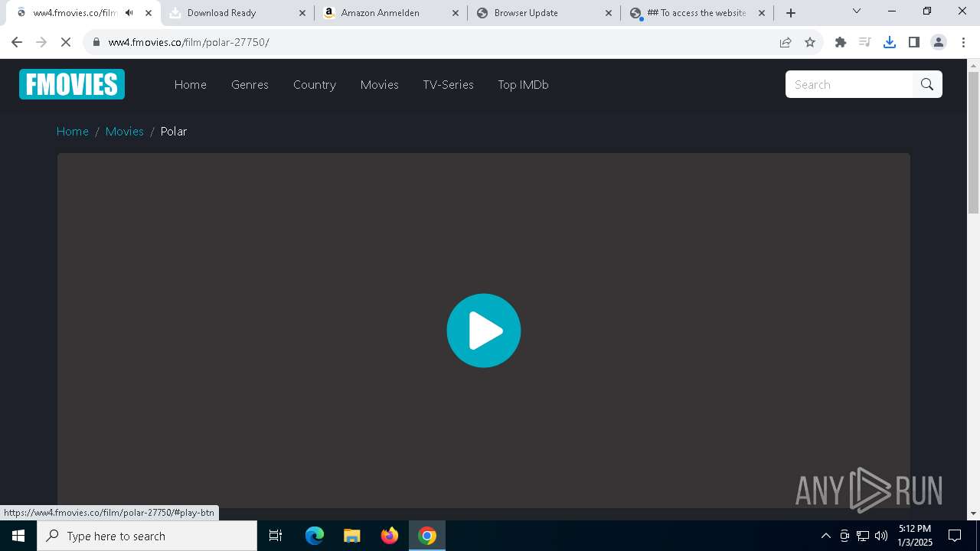This screenshot has height=551, width=980.
Task: Mute the fmovies tab audio
Action: tap(129, 13)
